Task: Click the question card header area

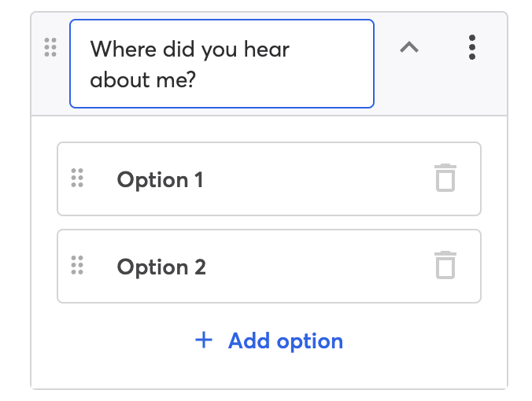Action: pyautogui.click(x=269, y=64)
